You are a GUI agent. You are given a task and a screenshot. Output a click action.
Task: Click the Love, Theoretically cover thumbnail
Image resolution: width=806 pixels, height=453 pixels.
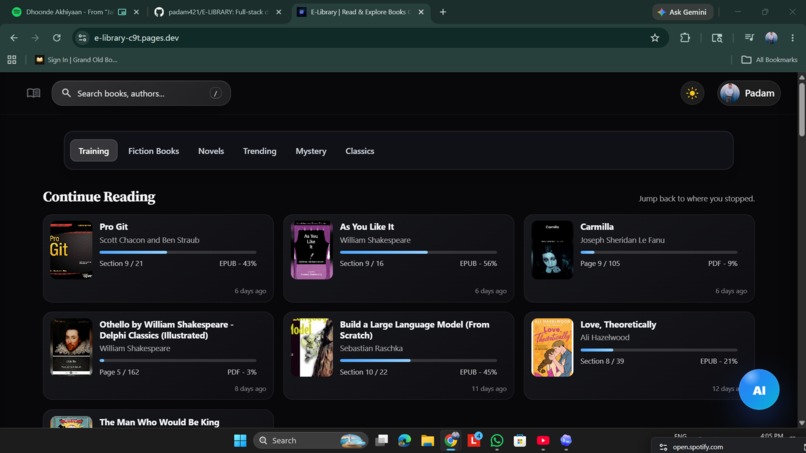pos(552,348)
